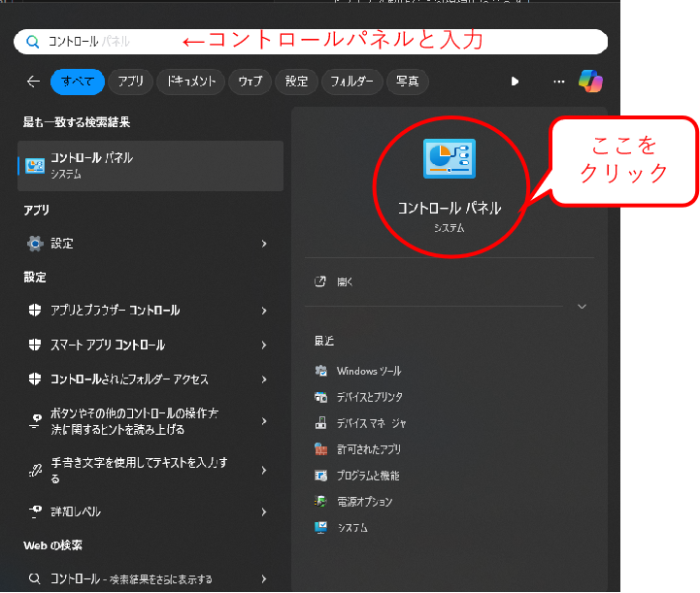Open the three-dots options menu

[559, 82]
